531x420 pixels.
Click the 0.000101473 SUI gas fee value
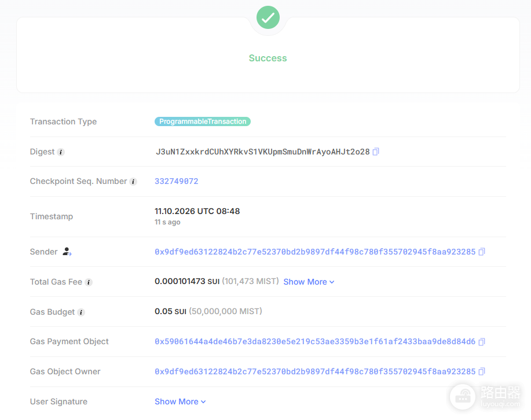click(x=187, y=282)
